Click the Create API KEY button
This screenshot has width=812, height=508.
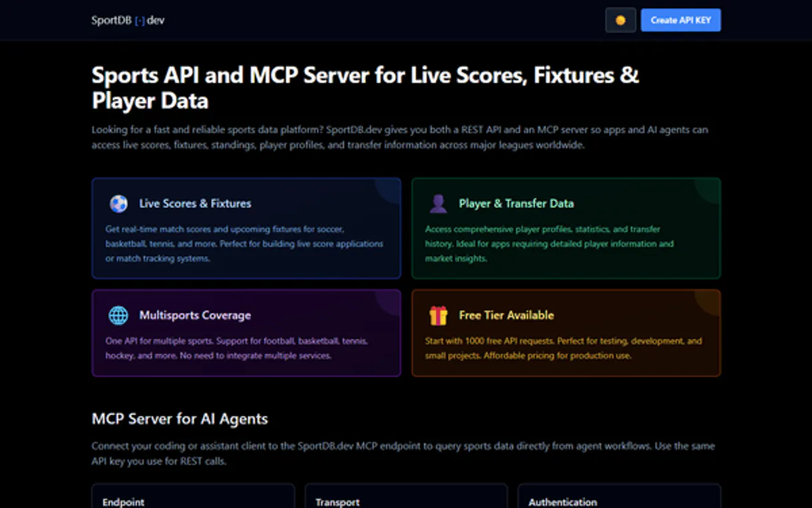pyautogui.click(x=680, y=20)
